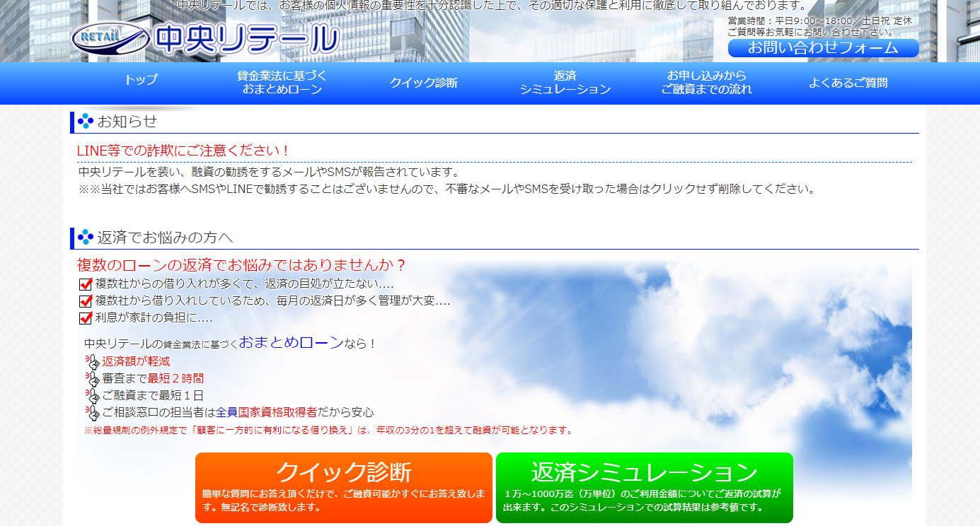Image resolution: width=980 pixels, height=526 pixels.
Task: Open 返済シミュレーション in the navigation bar
Action: 565,83
